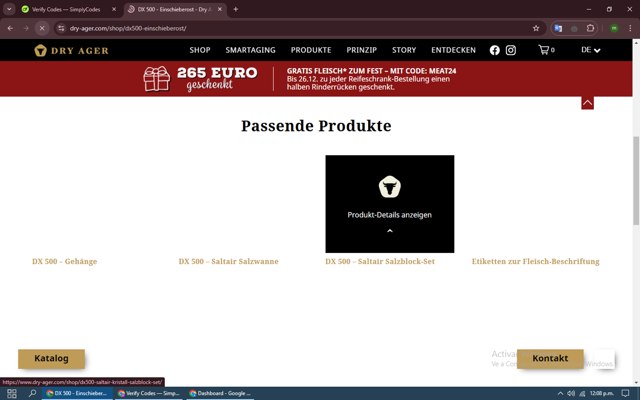Screen dimensions: 640x400
Task: Click the chevron under Produkt-Details anzeigen
Action: [x=389, y=231]
